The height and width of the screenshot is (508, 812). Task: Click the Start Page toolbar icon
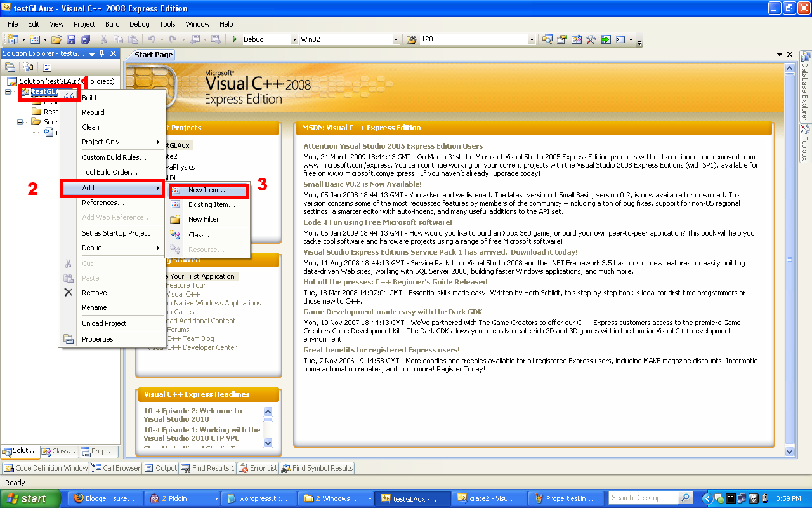click(606, 39)
